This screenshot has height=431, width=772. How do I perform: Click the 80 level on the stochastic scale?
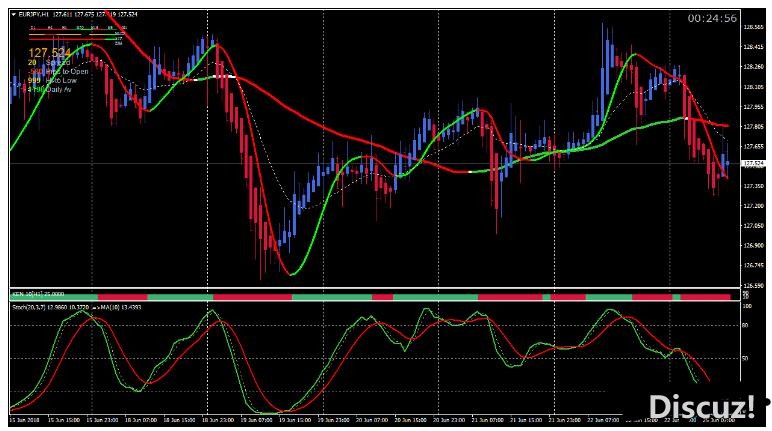pyautogui.click(x=745, y=326)
